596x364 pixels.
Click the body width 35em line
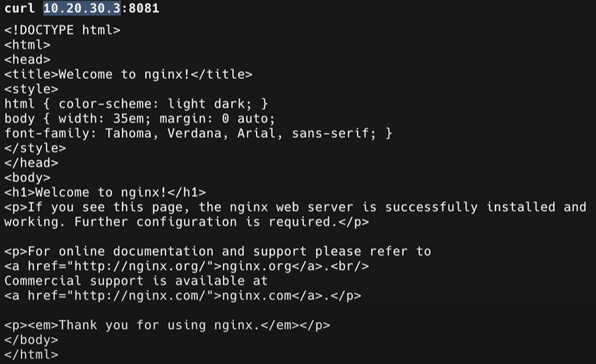[x=139, y=118]
